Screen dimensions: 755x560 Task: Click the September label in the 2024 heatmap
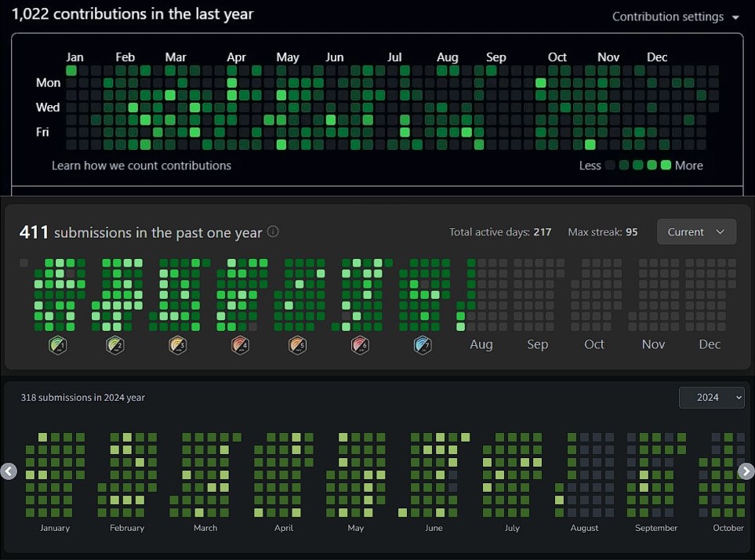656,528
